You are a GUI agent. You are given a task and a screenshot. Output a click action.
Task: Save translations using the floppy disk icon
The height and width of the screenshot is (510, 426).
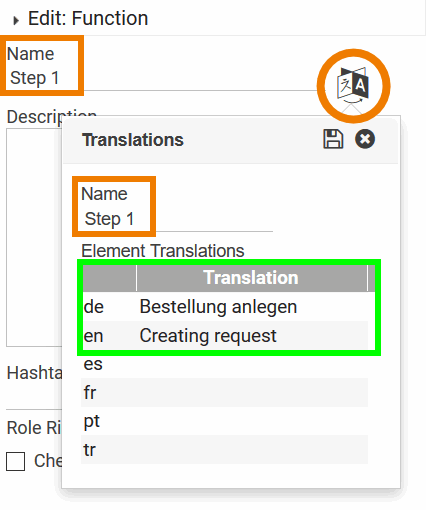coord(333,139)
